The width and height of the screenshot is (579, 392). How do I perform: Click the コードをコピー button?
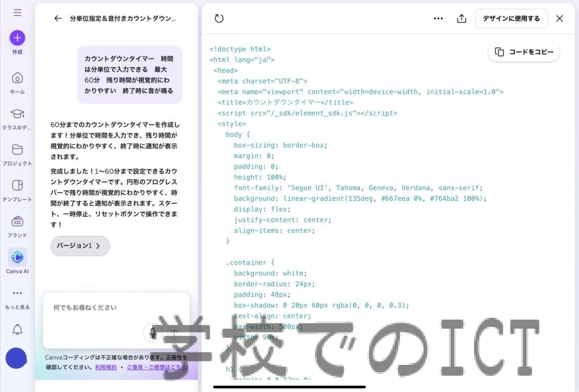524,52
